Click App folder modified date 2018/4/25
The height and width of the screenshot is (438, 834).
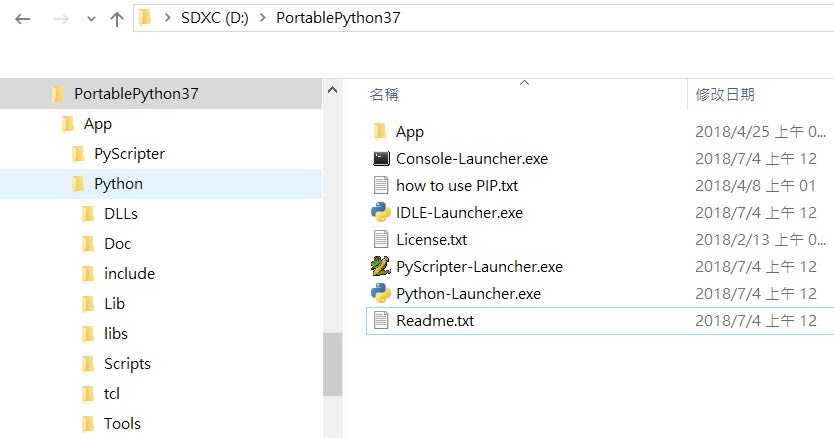click(761, 131)
